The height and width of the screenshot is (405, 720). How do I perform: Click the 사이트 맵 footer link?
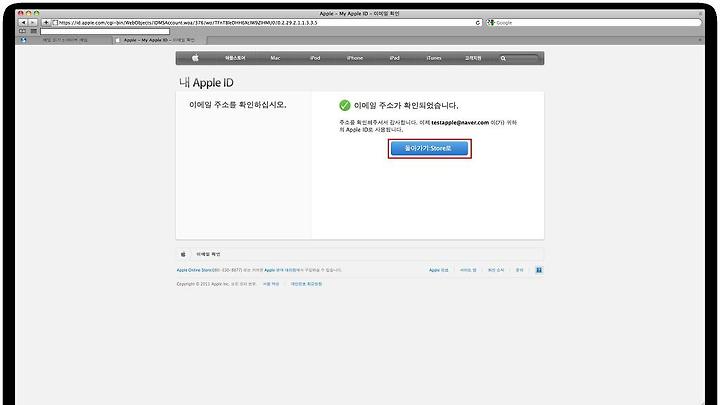click(x=468, y=270)
